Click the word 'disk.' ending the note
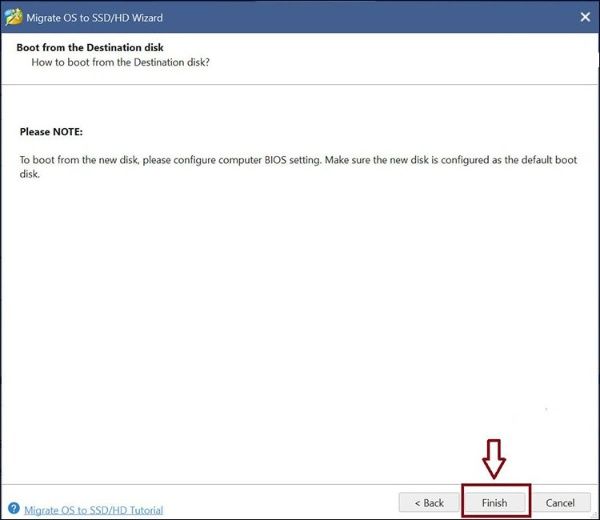The height and width of the screenshot is (520, 600). point(32,174)
